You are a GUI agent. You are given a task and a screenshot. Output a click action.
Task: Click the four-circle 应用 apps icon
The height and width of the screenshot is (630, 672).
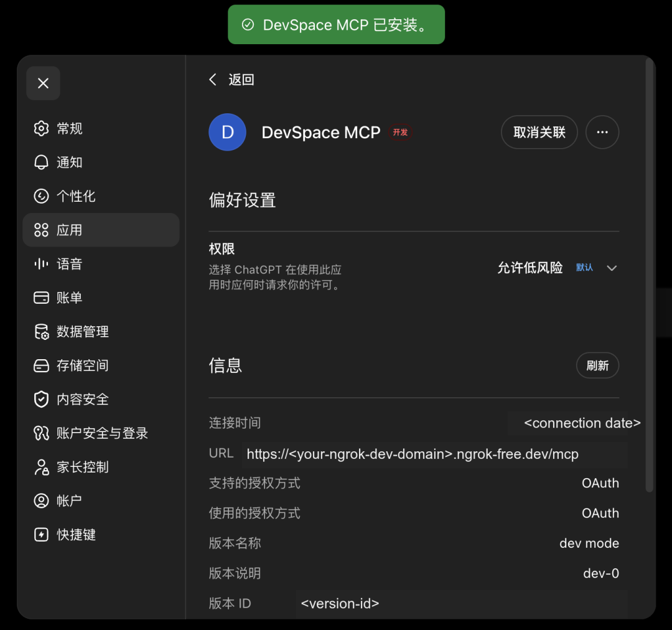pyautogui.click(x=41, y=230)
